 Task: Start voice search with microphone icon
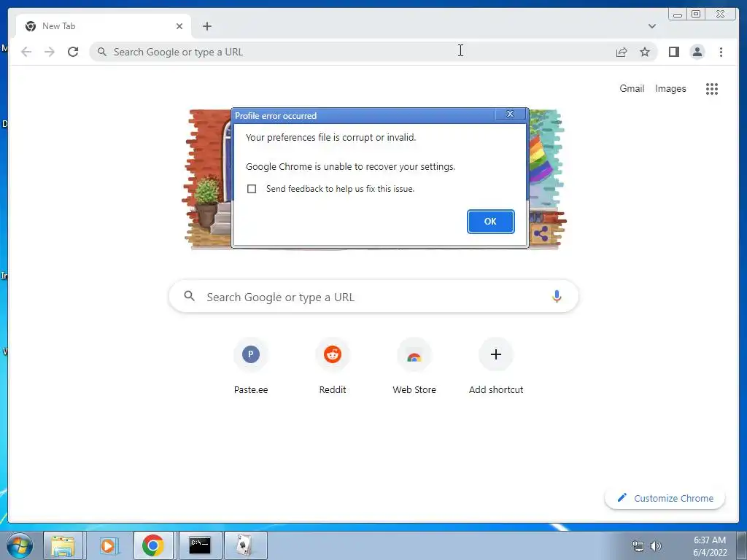(x=557, y=296)
